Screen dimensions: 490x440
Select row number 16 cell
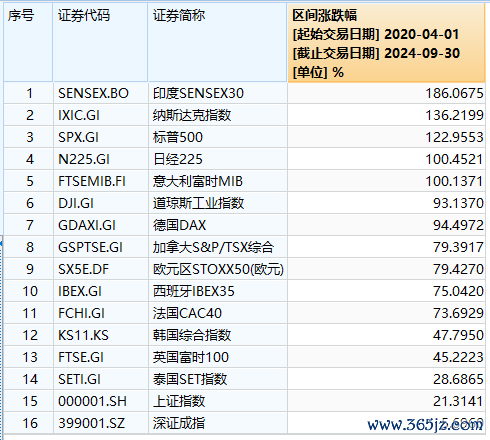(28, 423)
